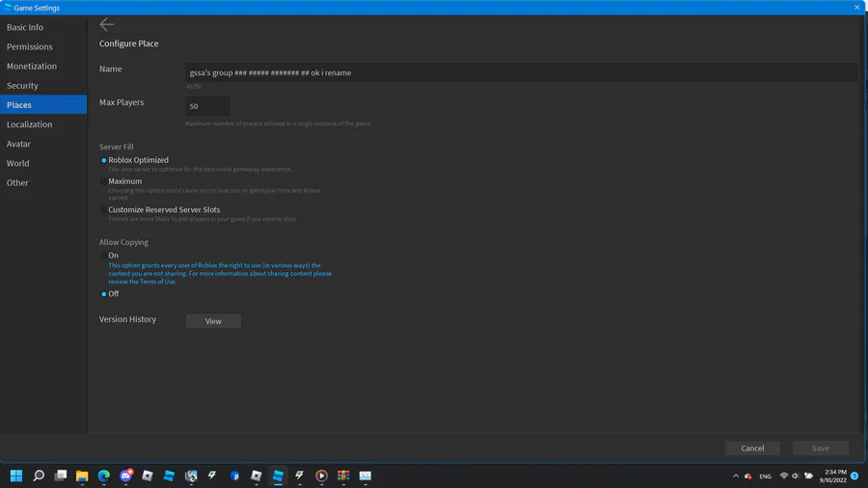Go to the Other tab
Screen dimensions: 868x488
pos(43,182)
